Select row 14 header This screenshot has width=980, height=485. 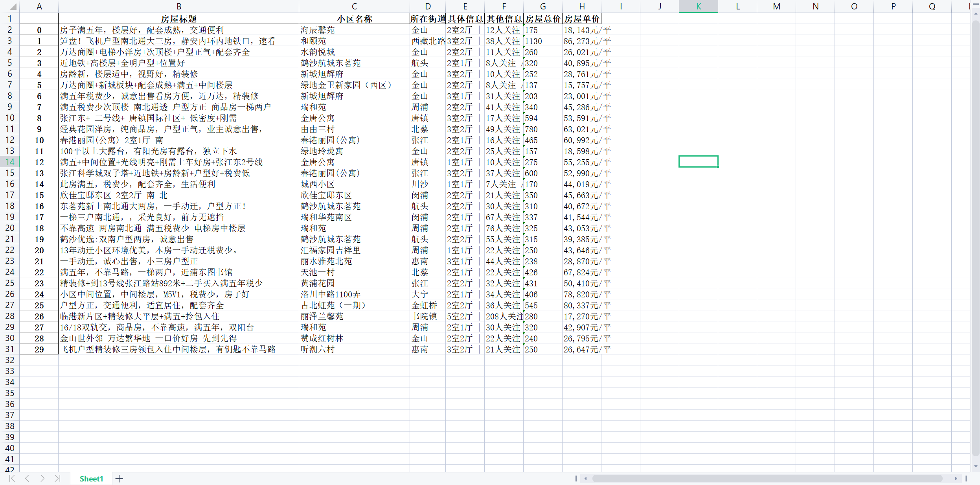click(10, 162)
